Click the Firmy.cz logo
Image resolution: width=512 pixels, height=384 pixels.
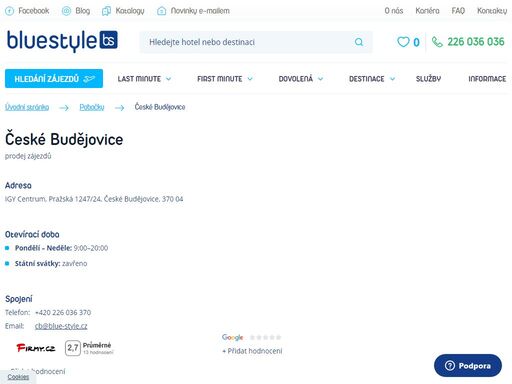click(36, 348)
